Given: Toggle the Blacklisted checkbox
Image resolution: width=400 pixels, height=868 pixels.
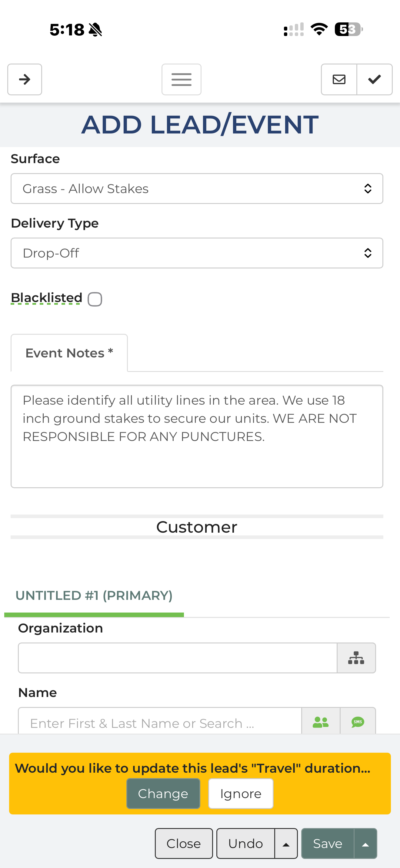Looking at the screenshot, I should point(95,299).
